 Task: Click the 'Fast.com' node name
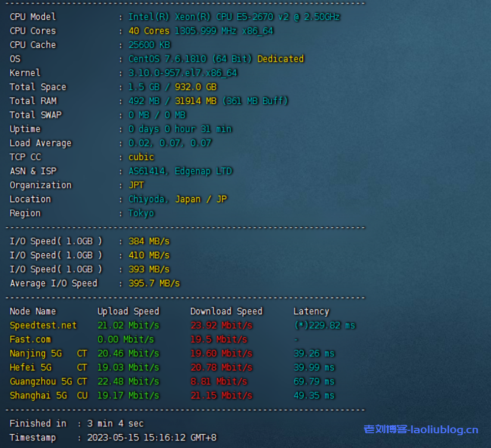(x=30, y=339)
